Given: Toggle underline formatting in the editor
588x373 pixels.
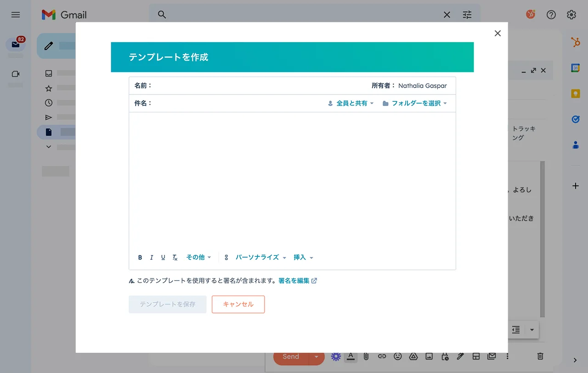Looking at the screenshot, I should click(163, 257).
